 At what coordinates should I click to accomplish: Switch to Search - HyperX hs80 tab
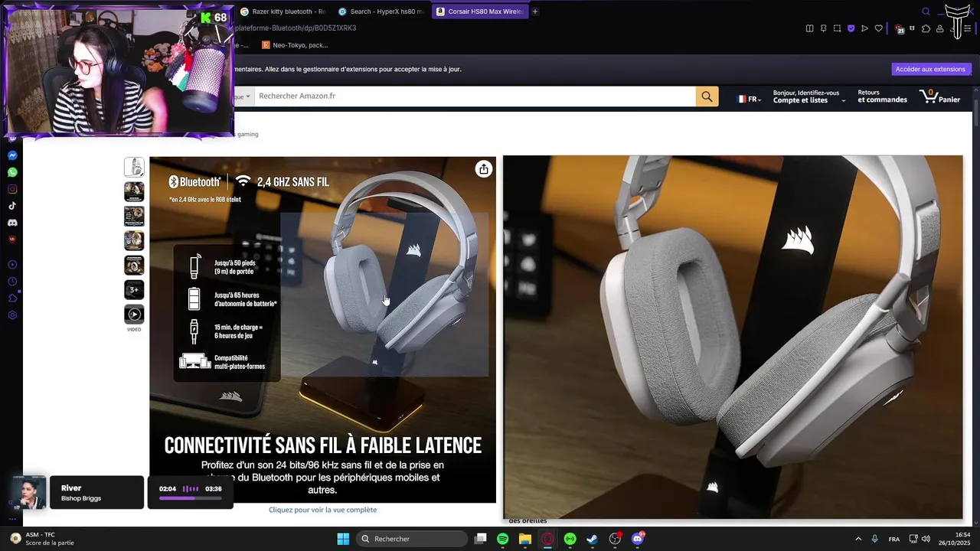click(x=381, y=11)
